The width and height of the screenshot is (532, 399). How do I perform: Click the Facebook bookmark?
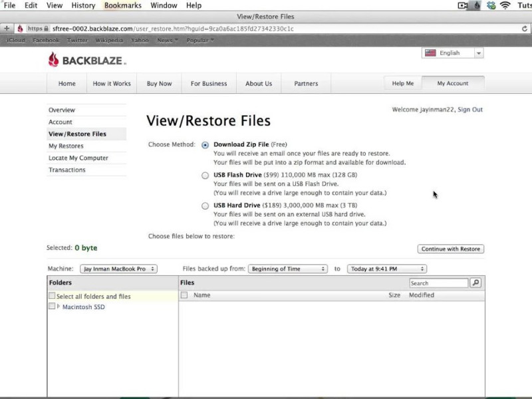(x=46, y=40)
